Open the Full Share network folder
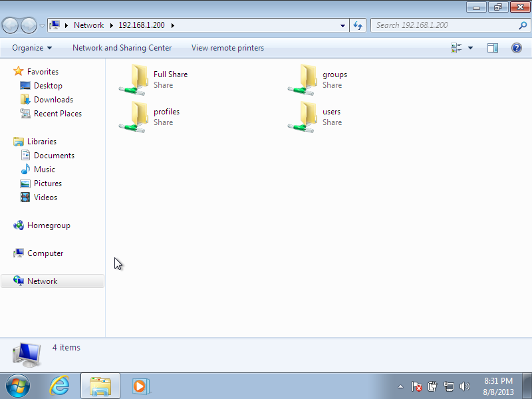 (x=154, y=80)
